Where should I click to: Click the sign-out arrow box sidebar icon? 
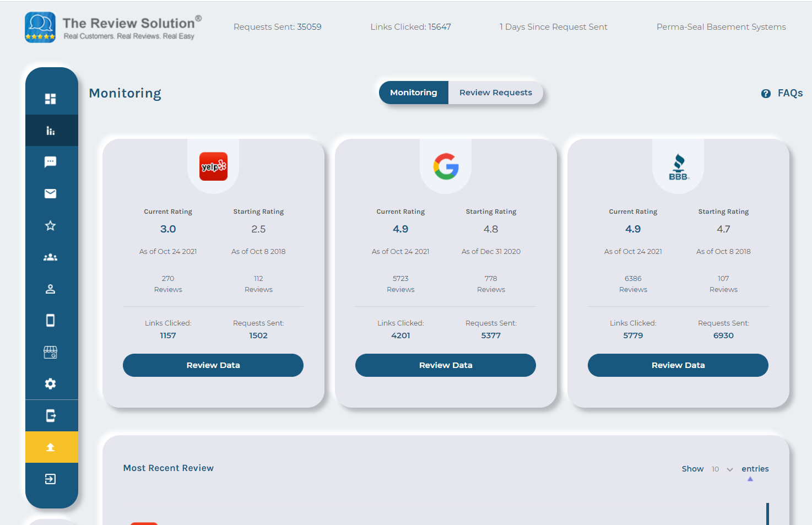point(51,479)
